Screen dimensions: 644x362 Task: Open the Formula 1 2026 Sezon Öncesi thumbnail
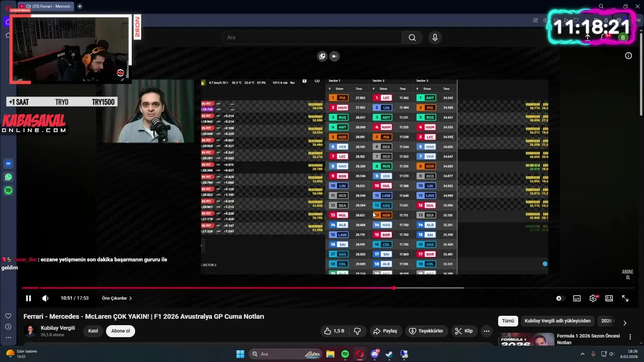(526, 339)
